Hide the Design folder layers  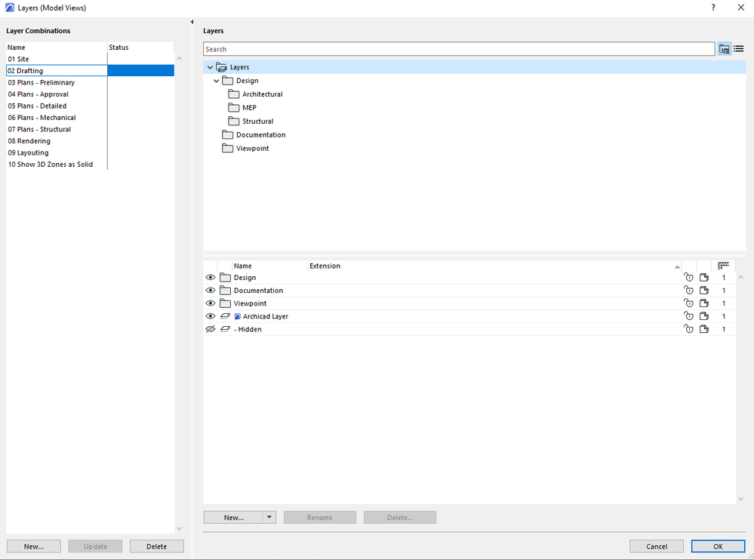(x=211, y=277)
